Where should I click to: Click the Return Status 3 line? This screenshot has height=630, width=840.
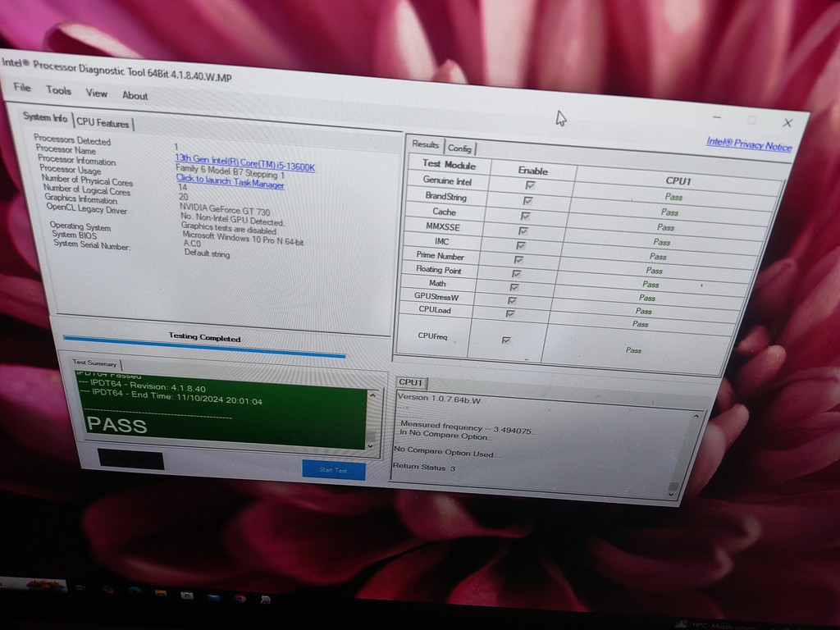coord(424,467)
